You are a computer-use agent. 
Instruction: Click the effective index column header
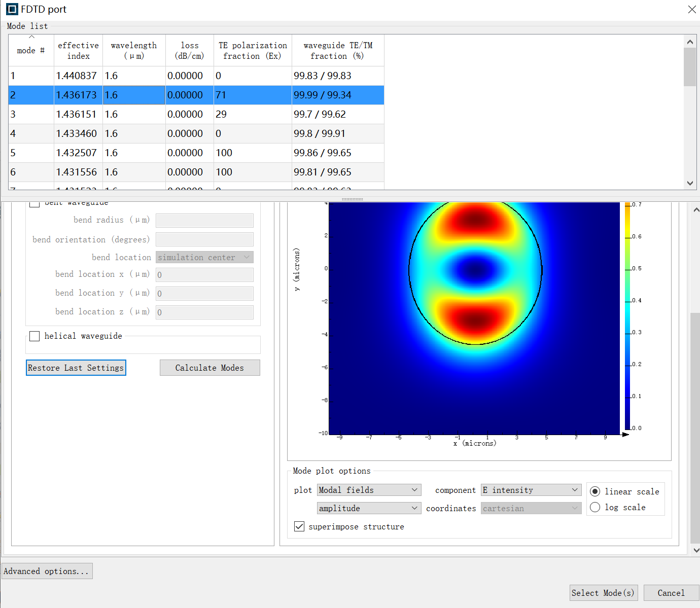click(x=78, y=51)
